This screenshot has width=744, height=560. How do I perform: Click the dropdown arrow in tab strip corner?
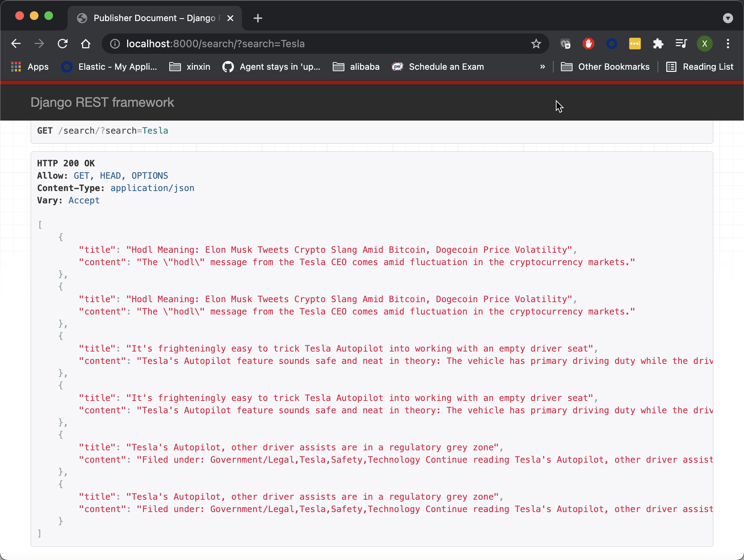(728, 18)
